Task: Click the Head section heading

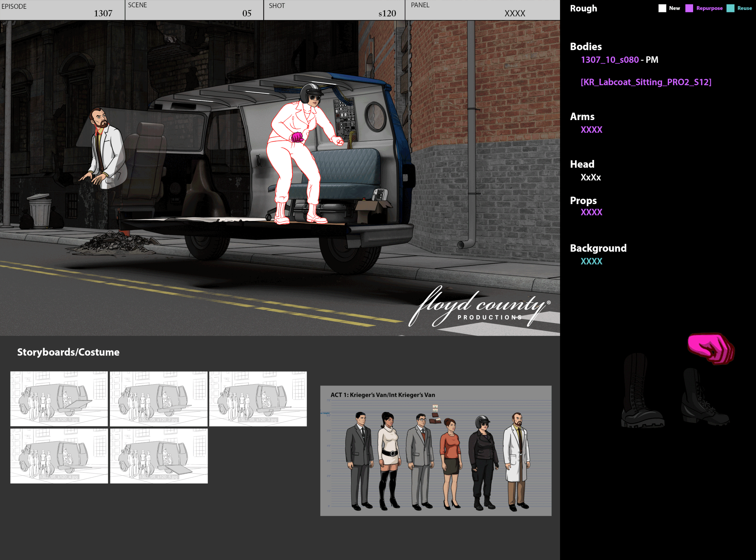Action: click(x=582, y=164)
